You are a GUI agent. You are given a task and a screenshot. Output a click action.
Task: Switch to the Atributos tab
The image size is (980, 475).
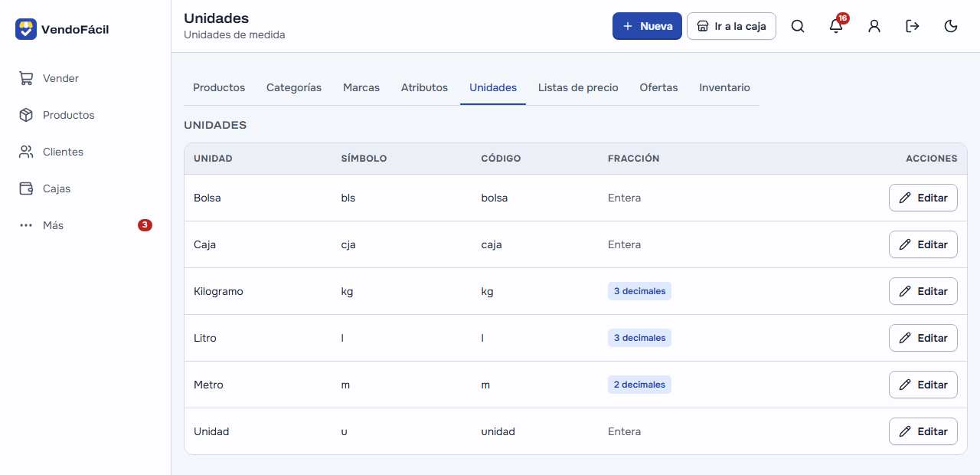(424, 87)
